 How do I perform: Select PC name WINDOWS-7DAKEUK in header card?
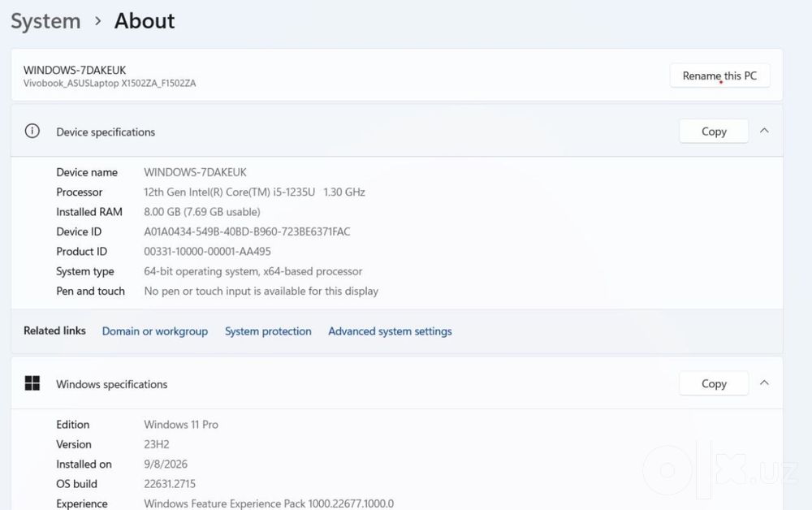(75, 71)
